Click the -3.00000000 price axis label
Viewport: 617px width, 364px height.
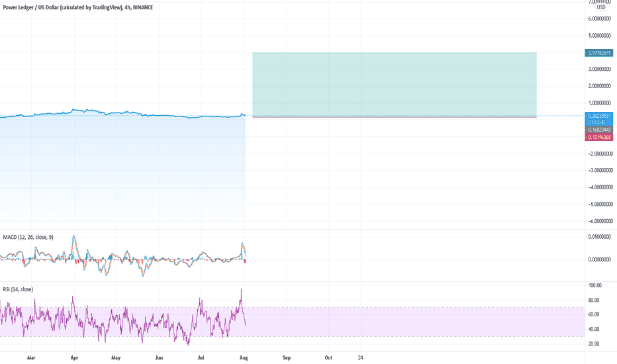(600, 170)
